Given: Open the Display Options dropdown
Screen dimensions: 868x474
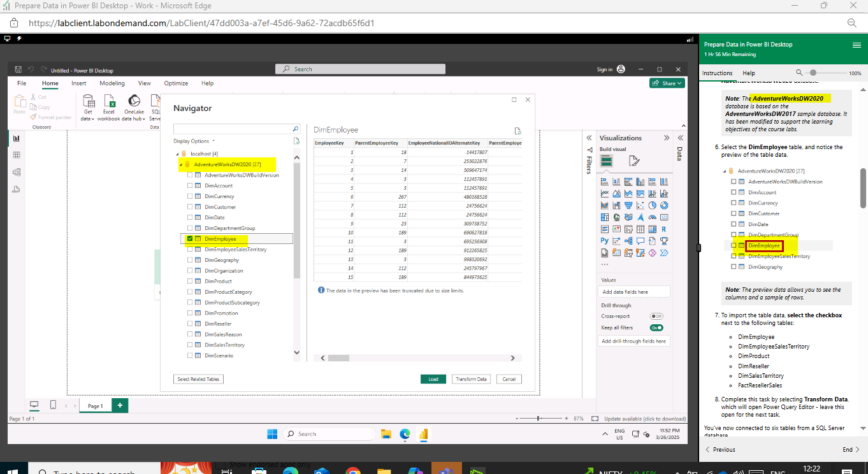Looking at the screenshot, I should (x=194, y=141).
